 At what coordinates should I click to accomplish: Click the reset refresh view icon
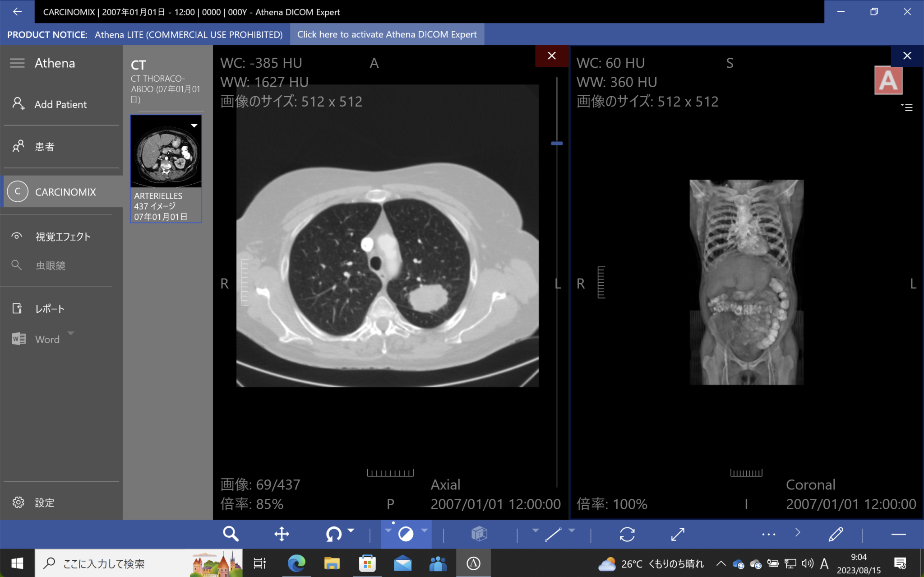click(x=627, y=534)
